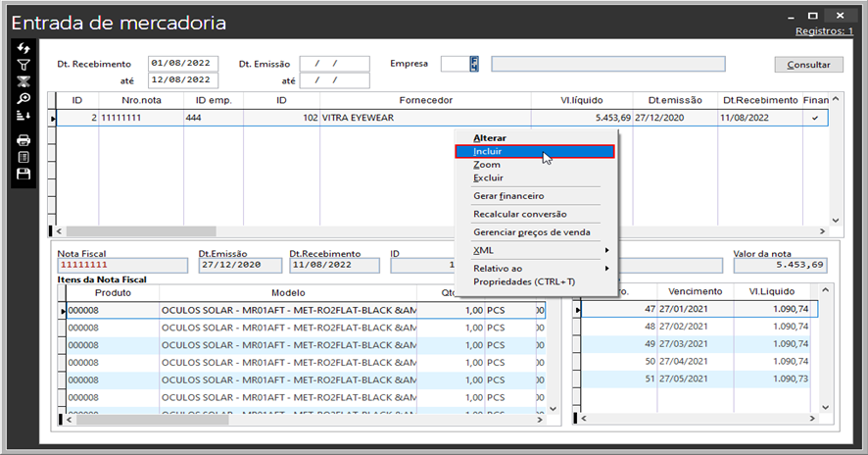Select Gerar financeiro menu option

508,196
